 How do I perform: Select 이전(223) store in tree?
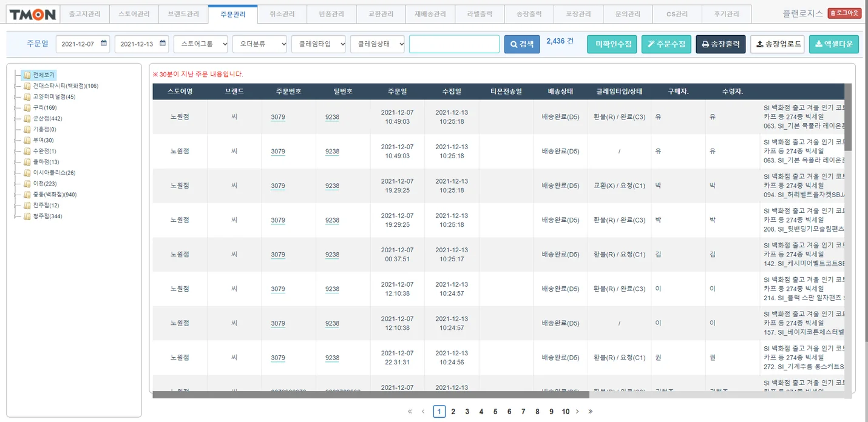44,184
